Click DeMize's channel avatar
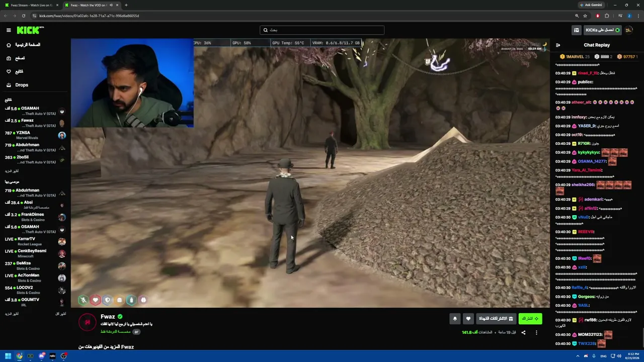The width and height of the screenshot is (644, 362). [62, 265]
